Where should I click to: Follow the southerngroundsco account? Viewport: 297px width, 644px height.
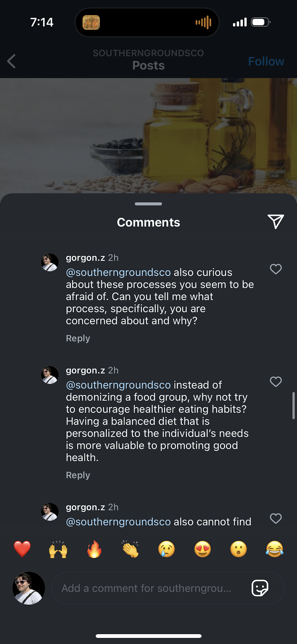[x=266, y=61]
